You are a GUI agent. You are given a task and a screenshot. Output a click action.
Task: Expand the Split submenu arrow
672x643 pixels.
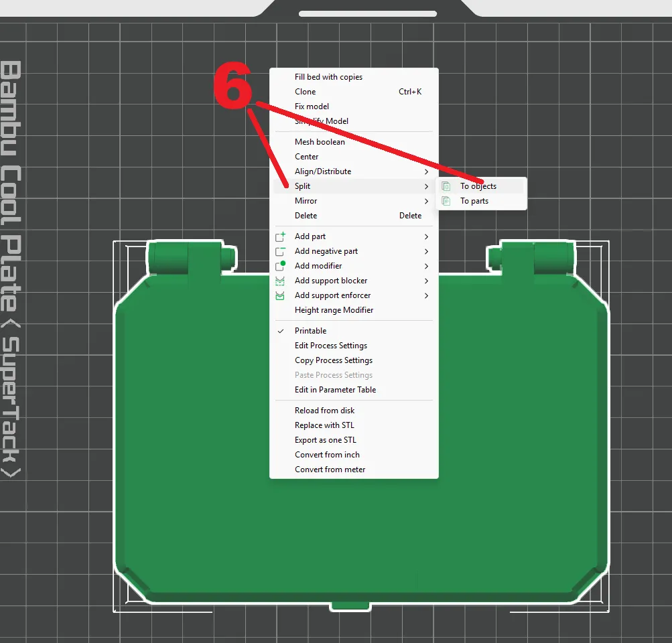pyautogui.click(x=426, y=186)
